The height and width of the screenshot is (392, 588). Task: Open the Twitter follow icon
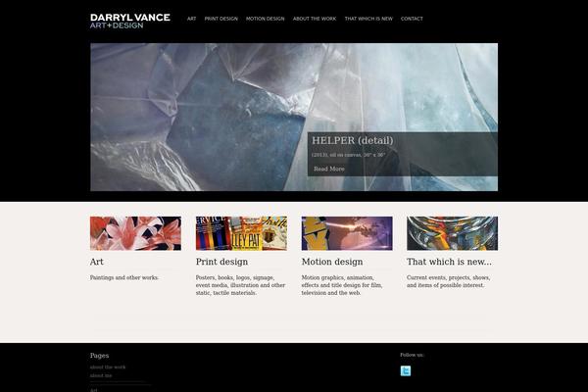click(406, 370)
